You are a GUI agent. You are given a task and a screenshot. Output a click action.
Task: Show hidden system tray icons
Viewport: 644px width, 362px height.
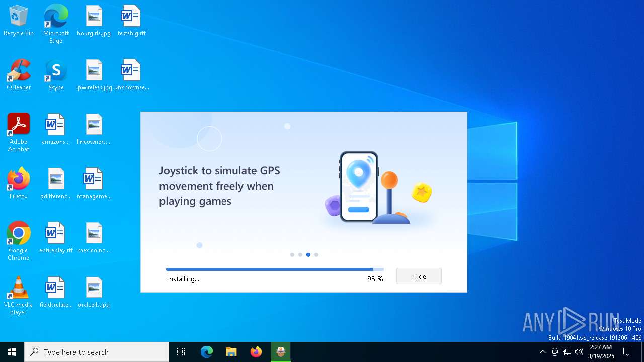point(542,352)
